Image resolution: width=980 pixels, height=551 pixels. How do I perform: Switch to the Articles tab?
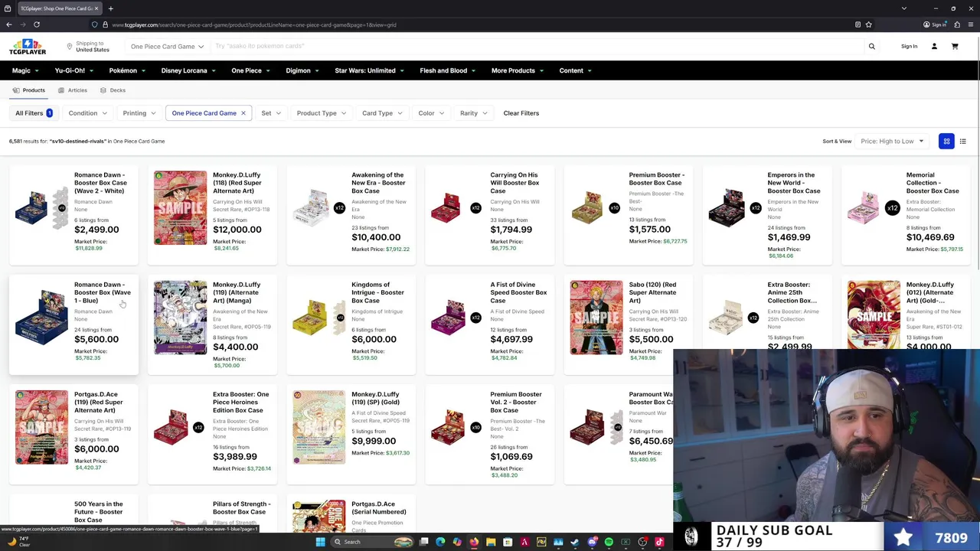tap(73, 90)
